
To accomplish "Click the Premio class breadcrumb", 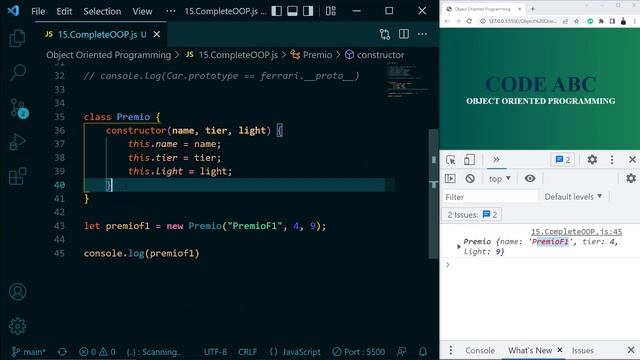I will point(311,55).
